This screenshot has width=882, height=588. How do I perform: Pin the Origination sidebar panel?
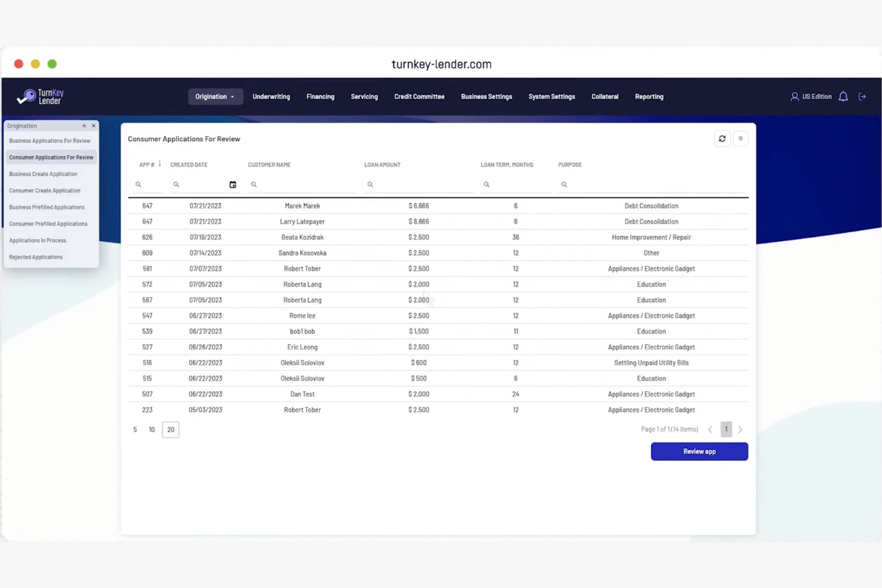tap(84, 126)
